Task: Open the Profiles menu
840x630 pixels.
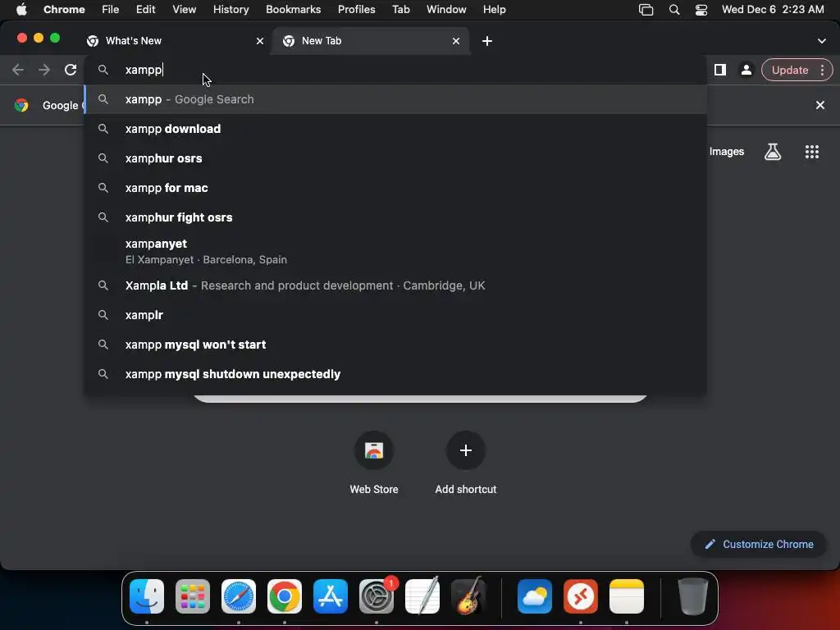Action: [356, 10]
